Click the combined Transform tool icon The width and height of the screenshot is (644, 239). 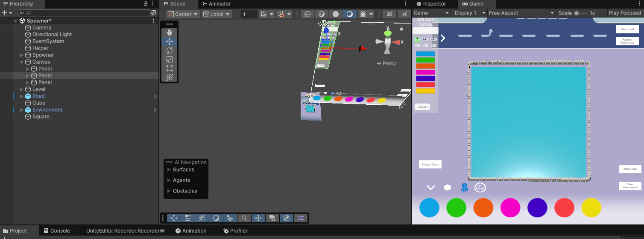[170, 77]
